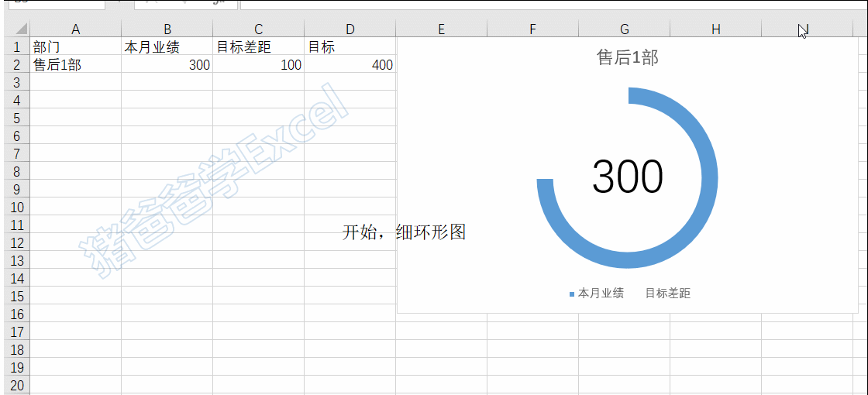Select row 6 header
This screenshot has height=395, width=868.
16,136
